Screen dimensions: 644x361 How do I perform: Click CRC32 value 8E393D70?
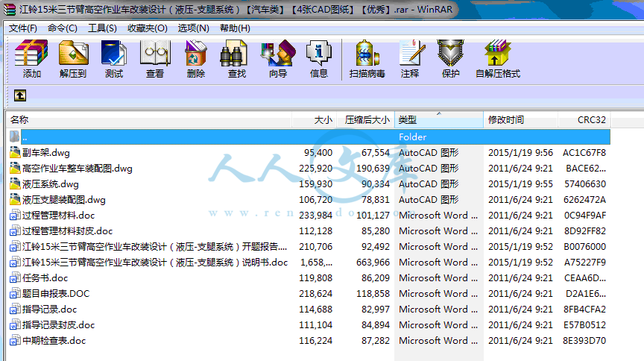pyautogui.click(x=584, y=340)
